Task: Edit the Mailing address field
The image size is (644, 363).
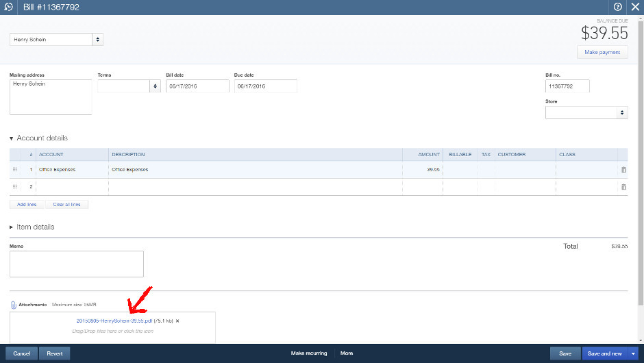Action: (51, 97)
